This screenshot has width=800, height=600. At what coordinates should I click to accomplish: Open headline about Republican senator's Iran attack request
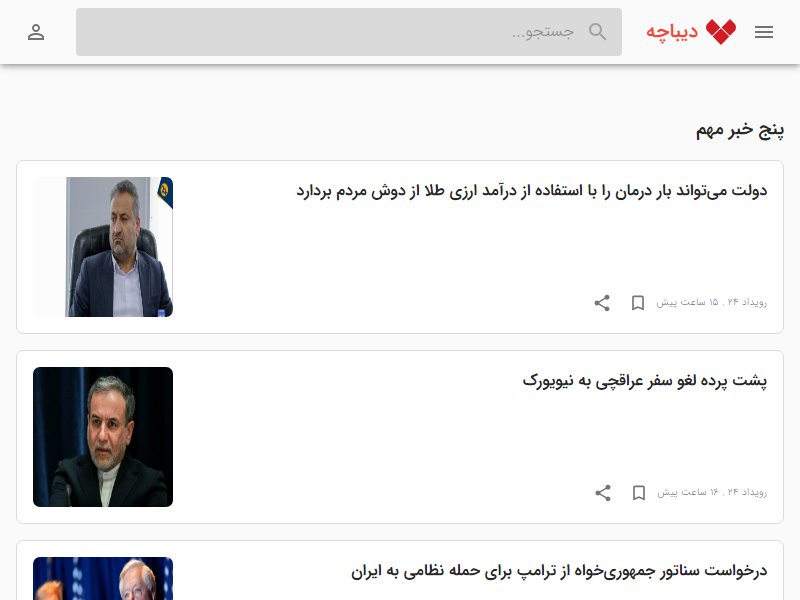pos(559,570)
